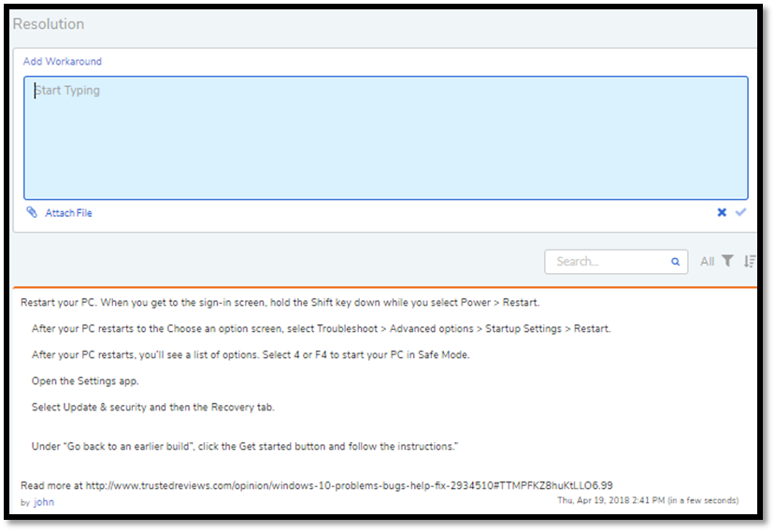This screenshot has width=775, height=532.
Task: Click the Add Workaround link
Action: click(63, 62)
